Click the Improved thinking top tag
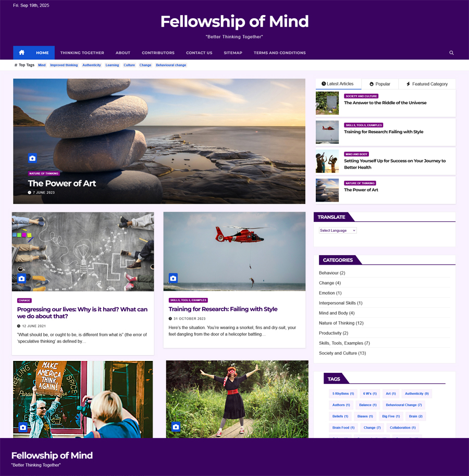 pos(64,65)
